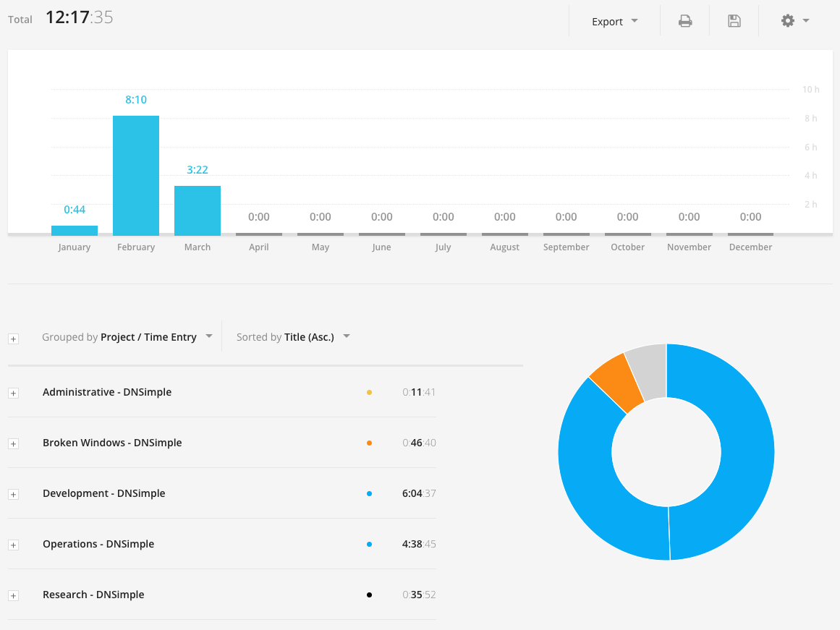Expand the Development - DNSimple row

14,495
